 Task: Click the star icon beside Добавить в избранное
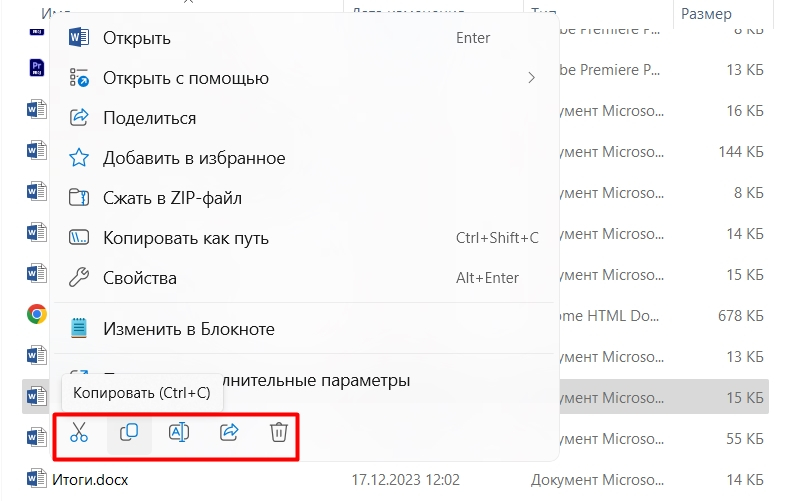tap(79, 158)
